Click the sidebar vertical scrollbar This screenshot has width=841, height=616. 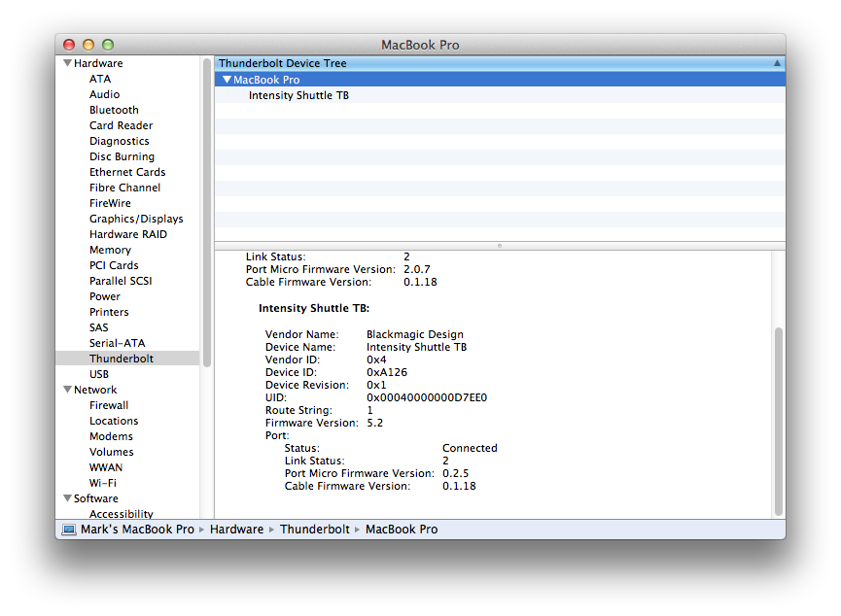[x=207, y=214]
